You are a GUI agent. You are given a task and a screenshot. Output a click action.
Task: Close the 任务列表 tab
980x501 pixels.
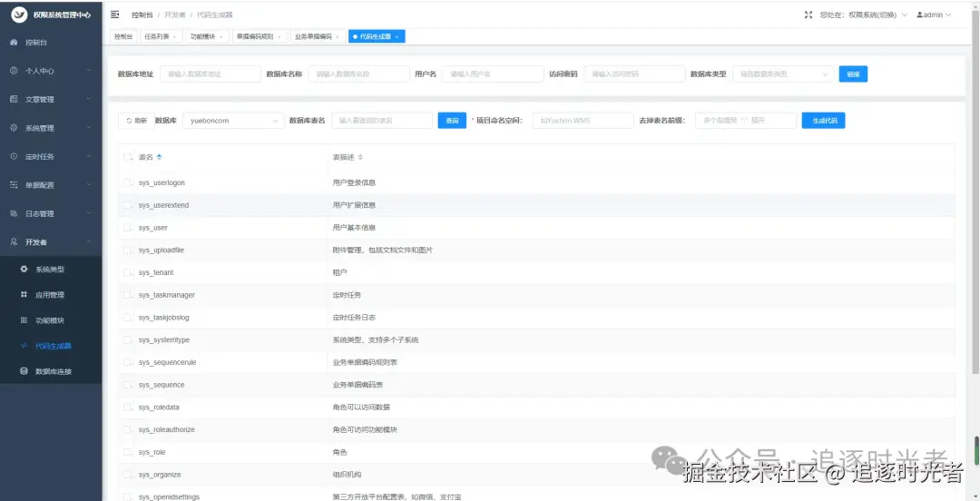point(175,37)
